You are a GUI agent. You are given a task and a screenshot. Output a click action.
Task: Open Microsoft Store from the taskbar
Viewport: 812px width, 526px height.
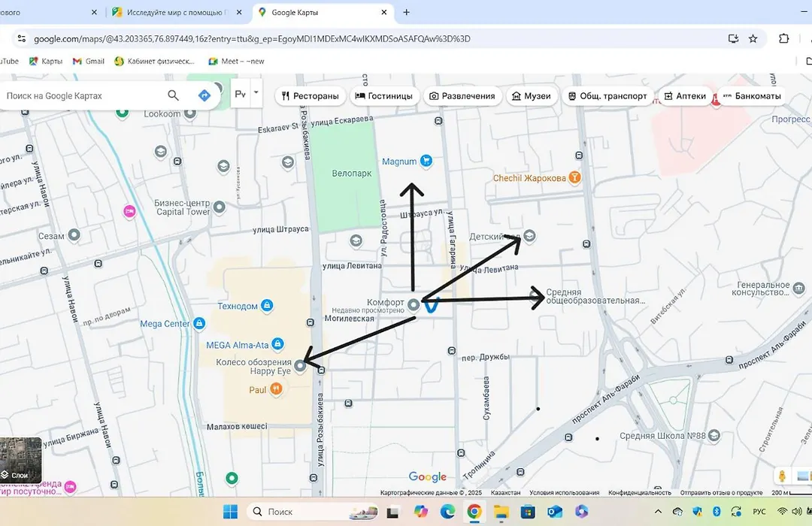pyautogui.click(x=528, y=512)
